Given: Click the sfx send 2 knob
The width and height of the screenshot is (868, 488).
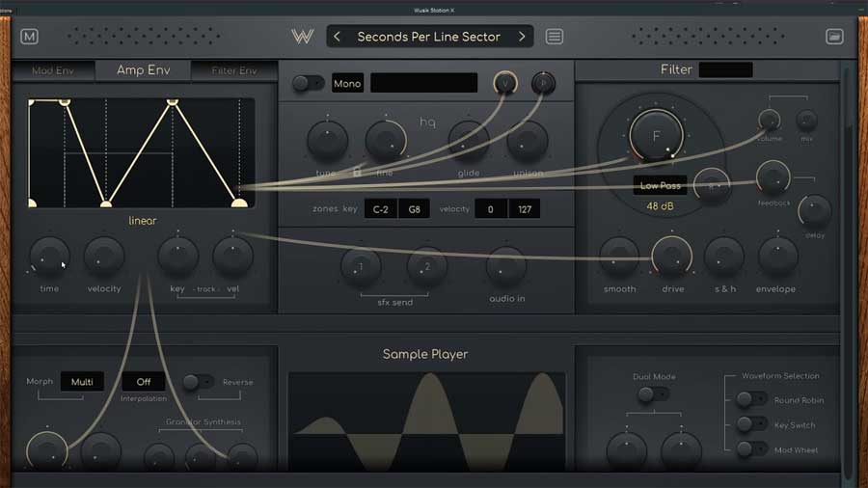Looking at the screenshot, I should [x=427, y=267].
